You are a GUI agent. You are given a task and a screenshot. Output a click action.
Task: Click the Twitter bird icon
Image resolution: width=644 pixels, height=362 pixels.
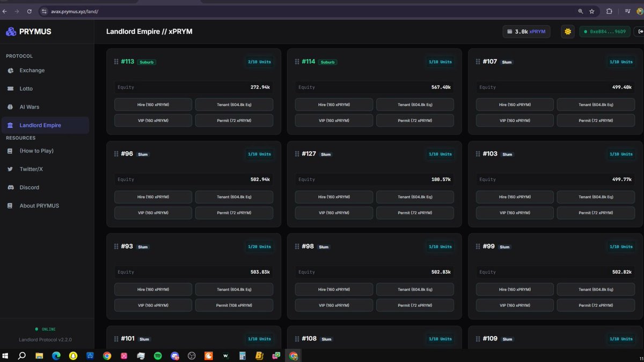tap(10, 169)
